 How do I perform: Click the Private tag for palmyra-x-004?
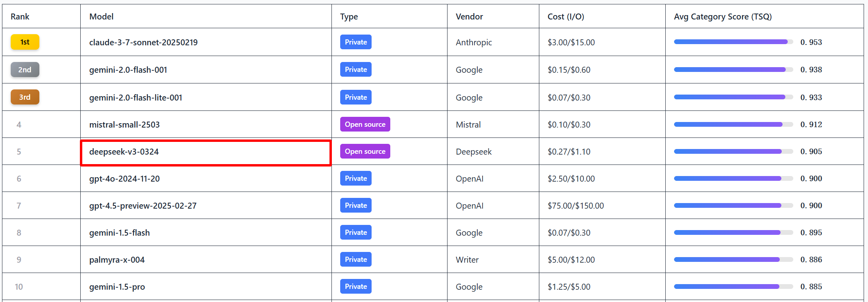tap(356, 259)
